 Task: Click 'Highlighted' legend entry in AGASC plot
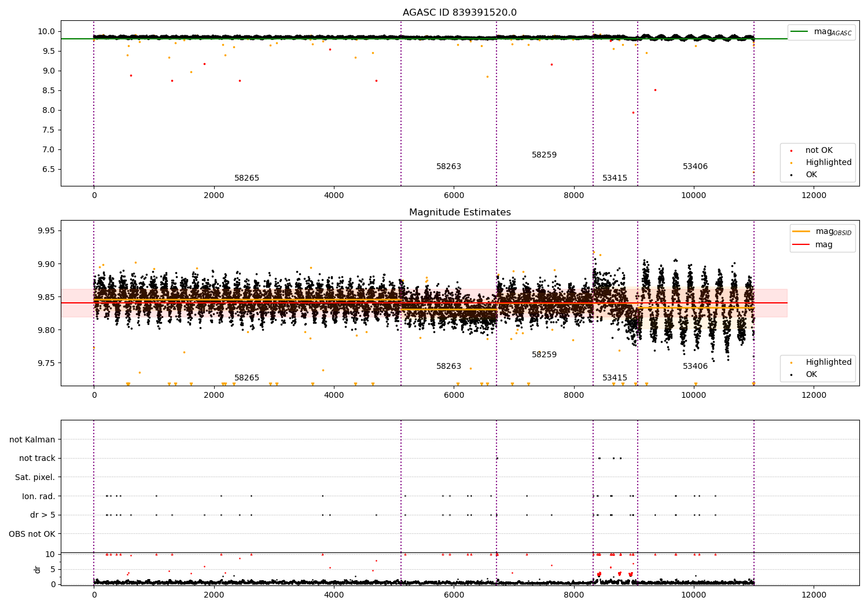[x=821, y=163]
